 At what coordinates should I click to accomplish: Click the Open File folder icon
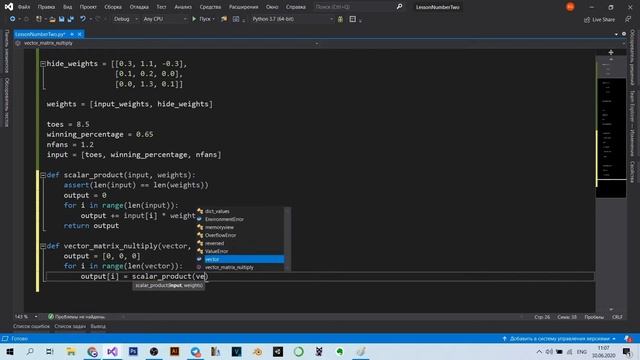point(52,19)
